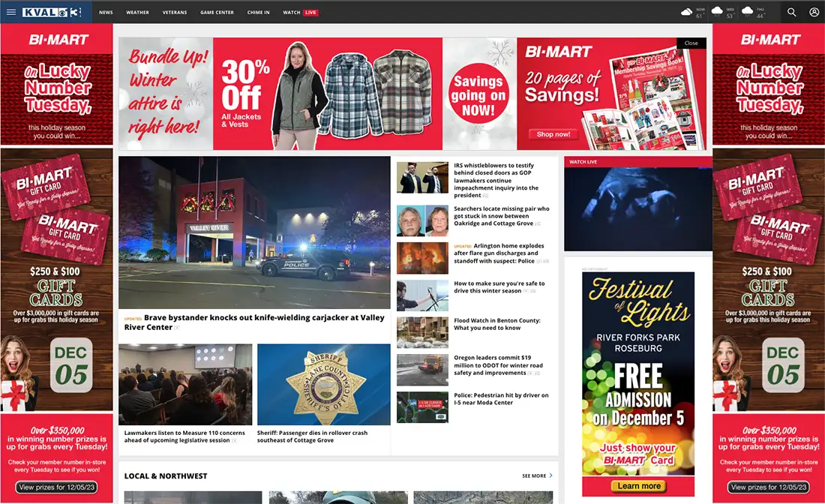Click View prizes button in left ad

tap(56, 487)
